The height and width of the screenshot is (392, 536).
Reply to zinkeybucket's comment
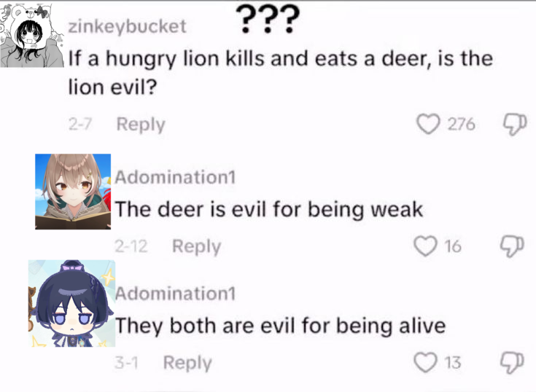141,125
